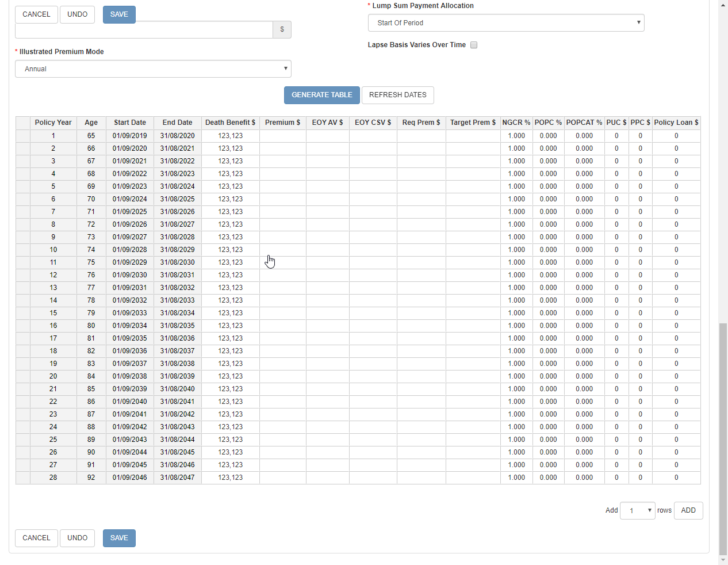Click the dollar sign addon icon
This screenshot has width=728, height=565.
(x=282, y=29)
